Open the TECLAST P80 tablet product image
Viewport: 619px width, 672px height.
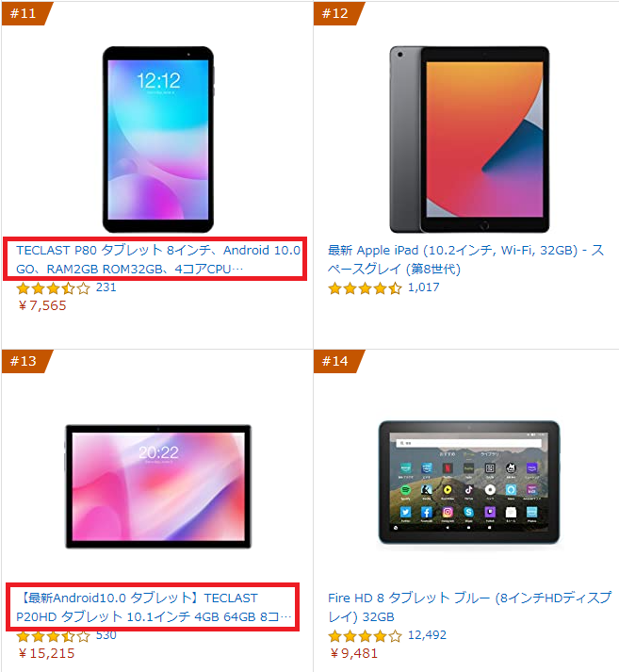158,139
